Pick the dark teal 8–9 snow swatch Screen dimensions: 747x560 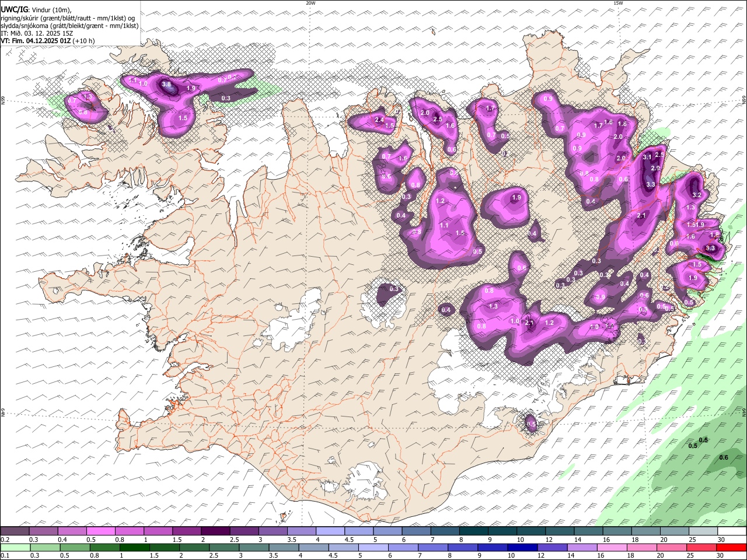474,531
